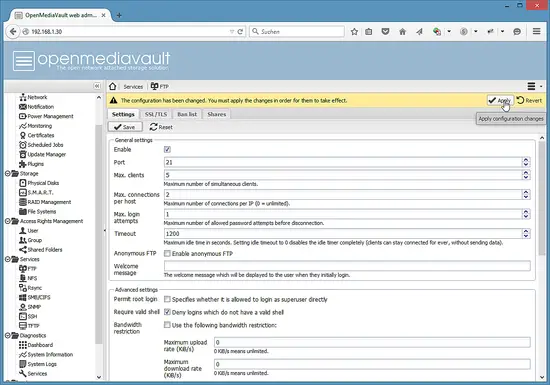The width and height of the screenshot is (550, 385).
Task: Toggle the Enable FTP checkbox
Action: point(167,149)
